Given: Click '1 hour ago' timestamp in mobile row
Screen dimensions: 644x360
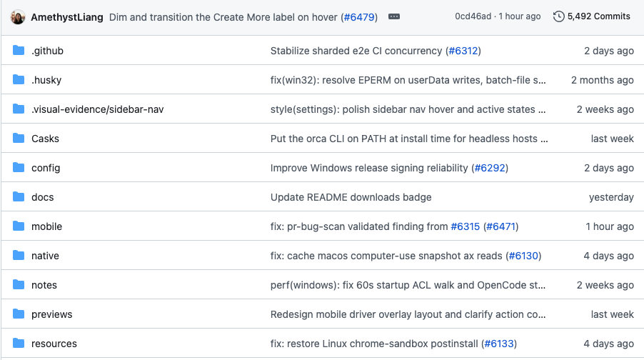Looking at the screenshot, I should [610, 226].
